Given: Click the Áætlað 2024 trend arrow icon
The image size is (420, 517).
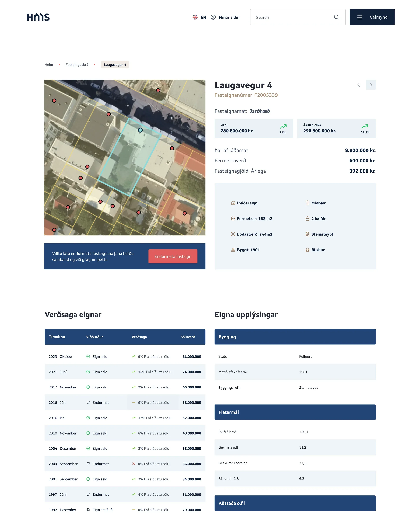Looking at the screenshot, I should [365, 126].
